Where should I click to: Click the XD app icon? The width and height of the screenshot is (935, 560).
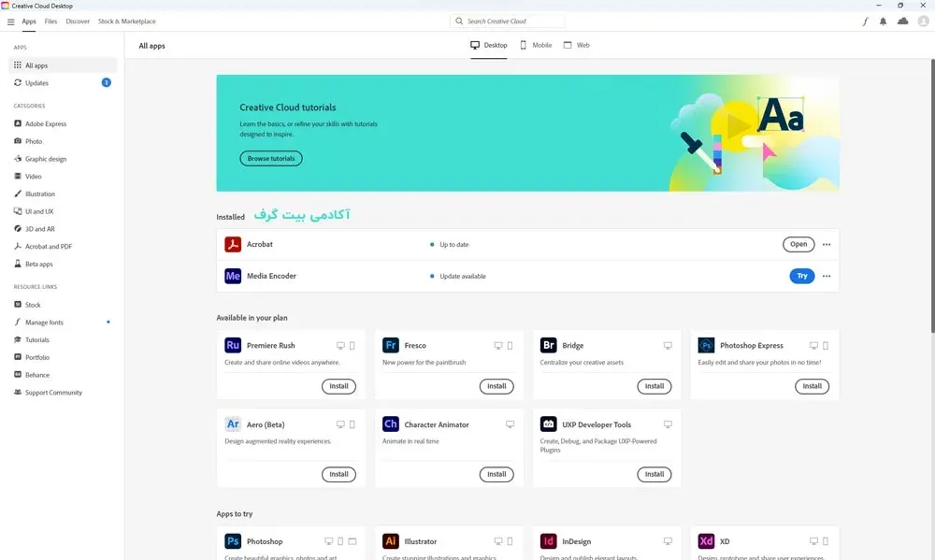(x=706, y=541)
